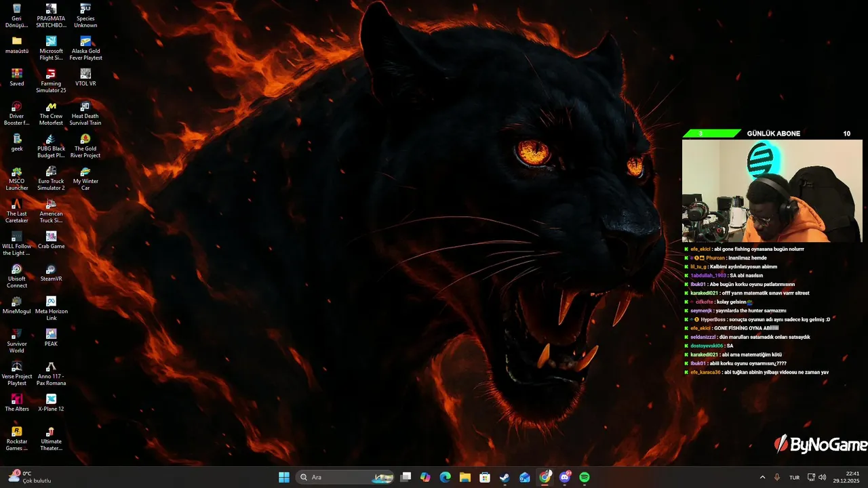Select the Euro Truck Simulator 2 shortcut
This screenshot has width=868, height=488.
pos(51,178)
